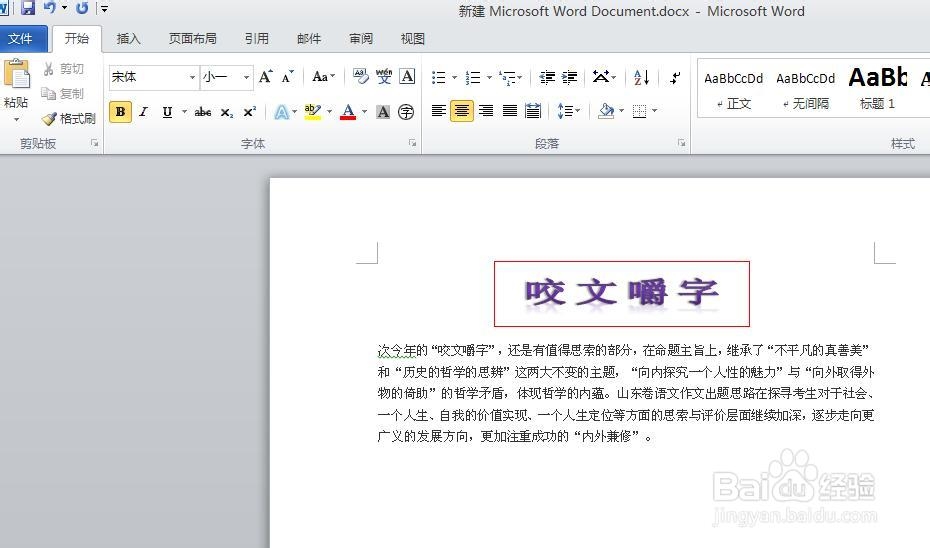Switch to the 邮件 (Mailings) tab
930x548 pixels.
click(x=309, y=39)
